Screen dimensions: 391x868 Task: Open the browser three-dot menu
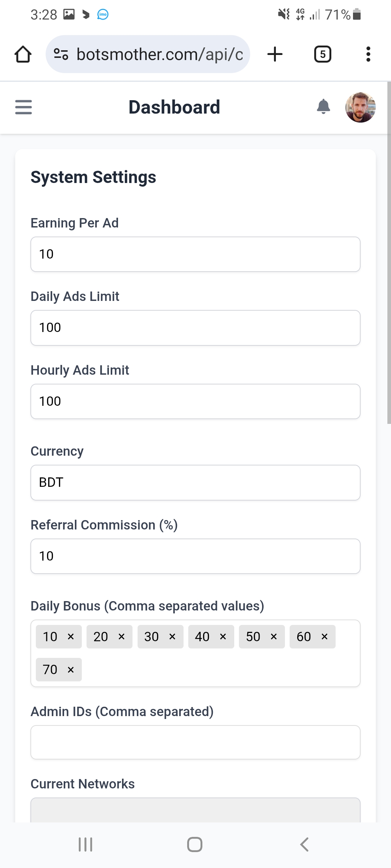coord(368,54)
